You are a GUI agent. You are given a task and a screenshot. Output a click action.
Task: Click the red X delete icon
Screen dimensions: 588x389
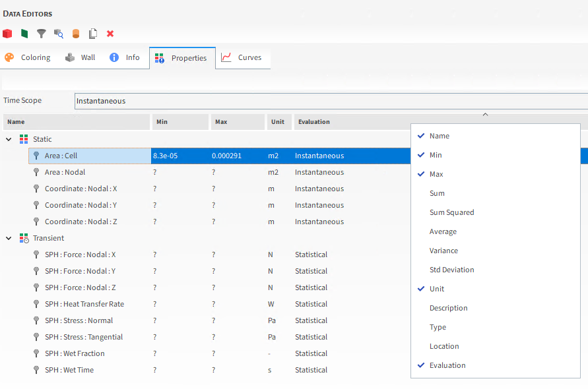tap(110, 34)
